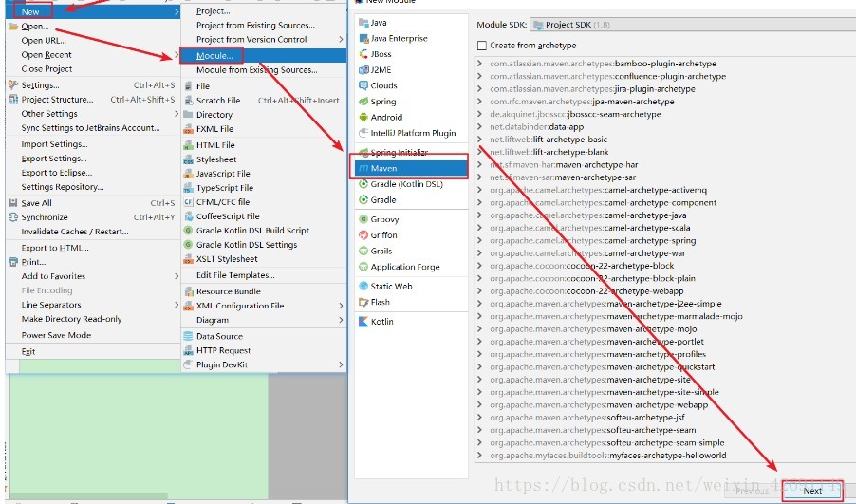Screen dimensions: 856x504
Task: Click the Settings wrench icon
Action: tap(13, 84)
